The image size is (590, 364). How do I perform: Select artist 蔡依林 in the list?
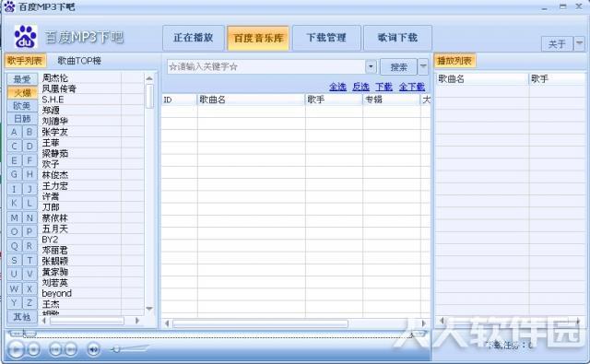click(55, 218)
